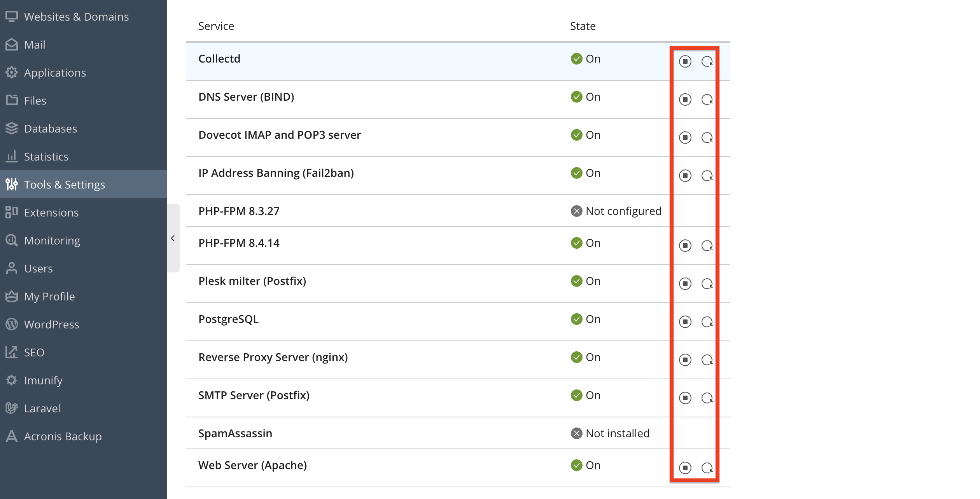The height and width of the screenshot is (499, 980).
Task: Restart the Fail2ban IP Address Banning service
Action: (x=707, y=176)
